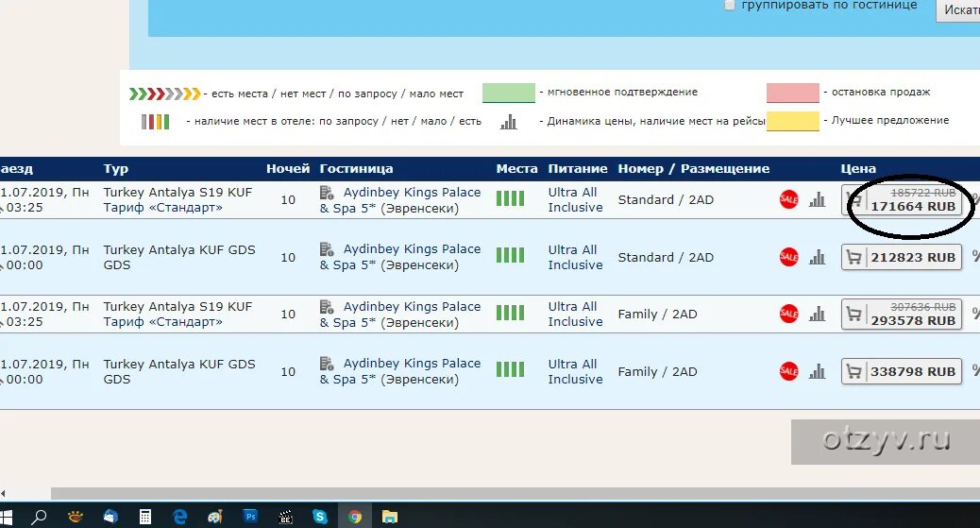Open File Explorer from the taskbar
980x528 pixels.
tap(390, 517)
